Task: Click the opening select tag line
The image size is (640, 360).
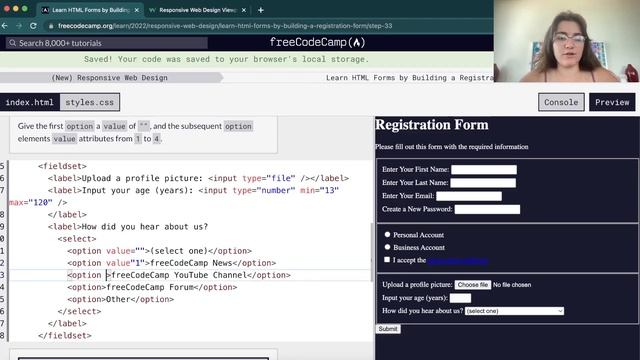Action: (77, 239)
